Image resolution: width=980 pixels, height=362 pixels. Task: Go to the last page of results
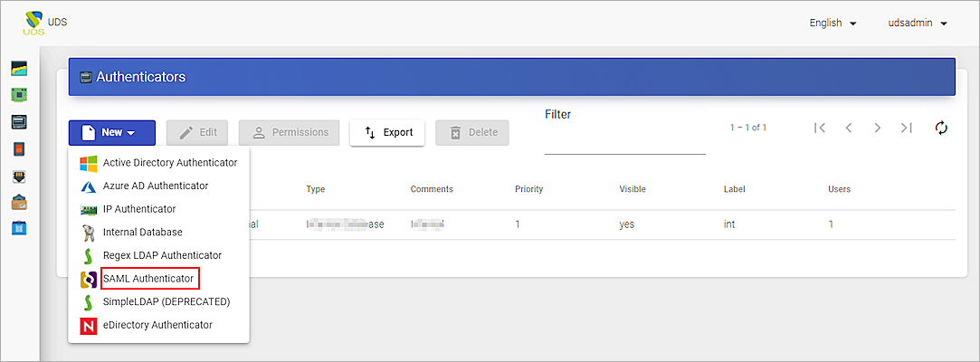[x=906, y=128]
